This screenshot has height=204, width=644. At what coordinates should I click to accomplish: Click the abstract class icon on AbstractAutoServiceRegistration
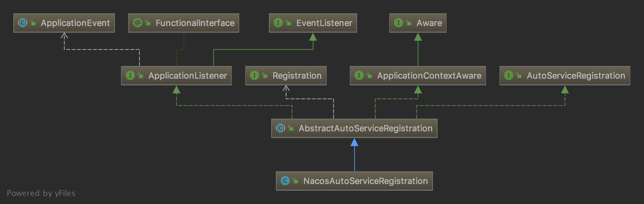click(281, 128)
